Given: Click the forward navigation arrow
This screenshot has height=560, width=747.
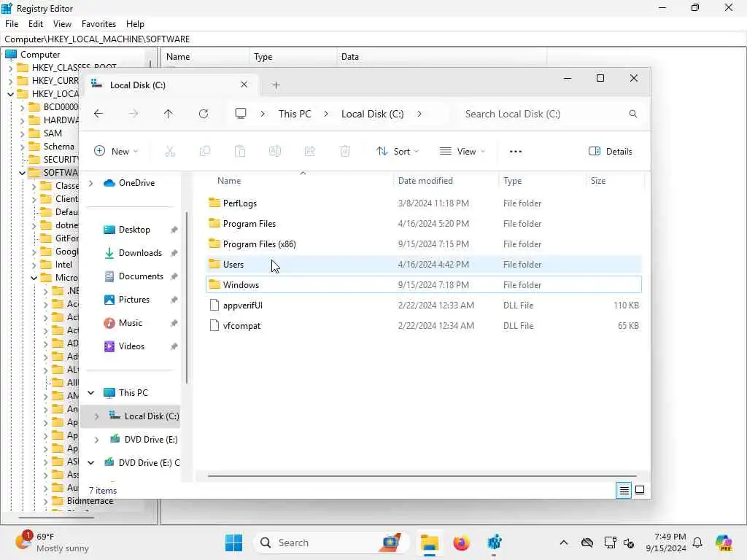Looking at the screenshot, I should click(133, 114).
